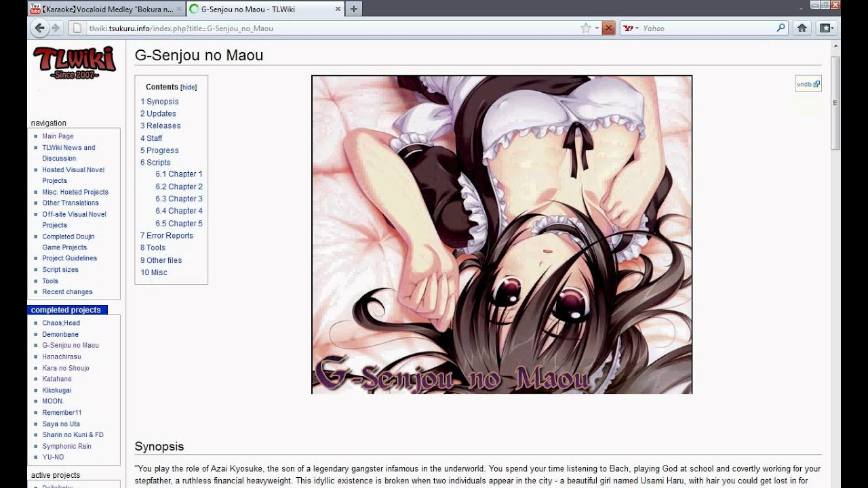
Task: Open Project Guidelines link
Action: [69, 258]
